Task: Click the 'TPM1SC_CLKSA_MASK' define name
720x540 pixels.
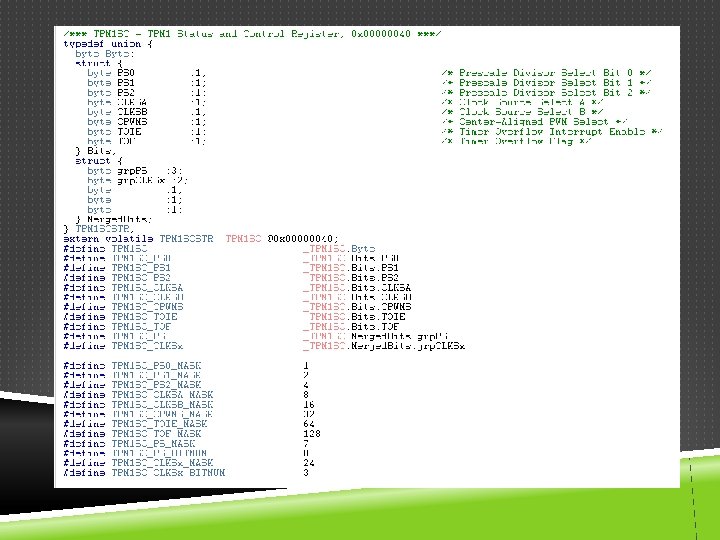Action: click(162, 395)
